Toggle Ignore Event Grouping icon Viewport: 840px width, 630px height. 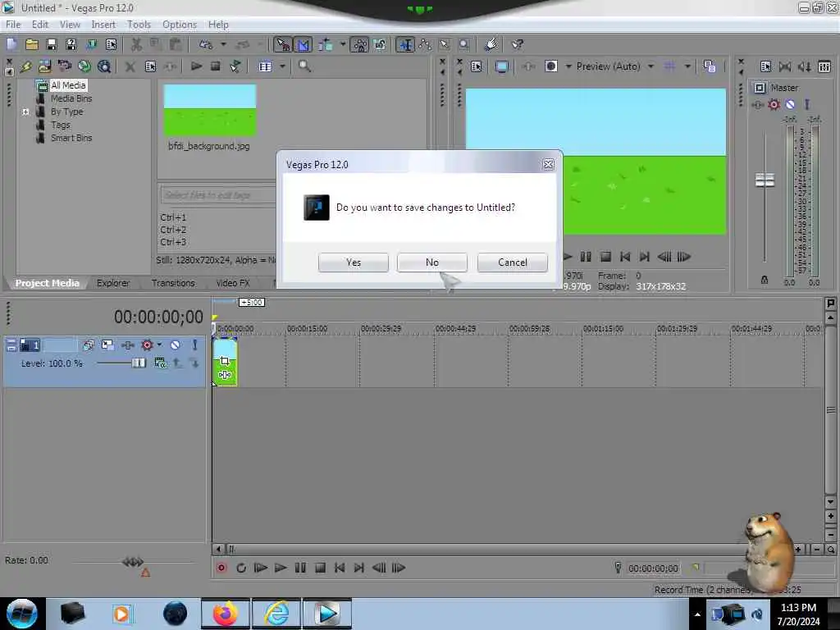click(380, 44)
